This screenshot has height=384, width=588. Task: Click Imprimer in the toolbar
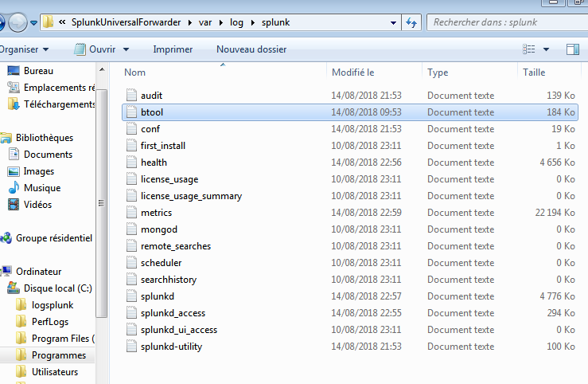pyautogui.click(x=173, y=49)
